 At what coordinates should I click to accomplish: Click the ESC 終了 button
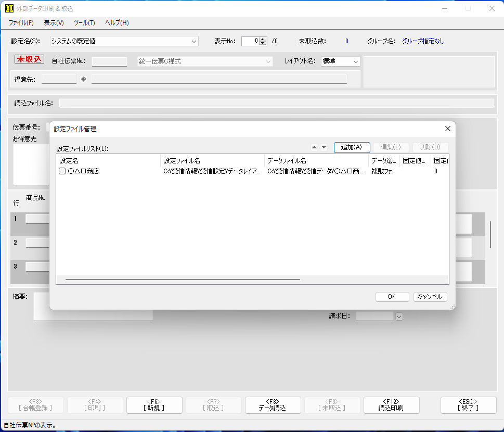[468, 405]
